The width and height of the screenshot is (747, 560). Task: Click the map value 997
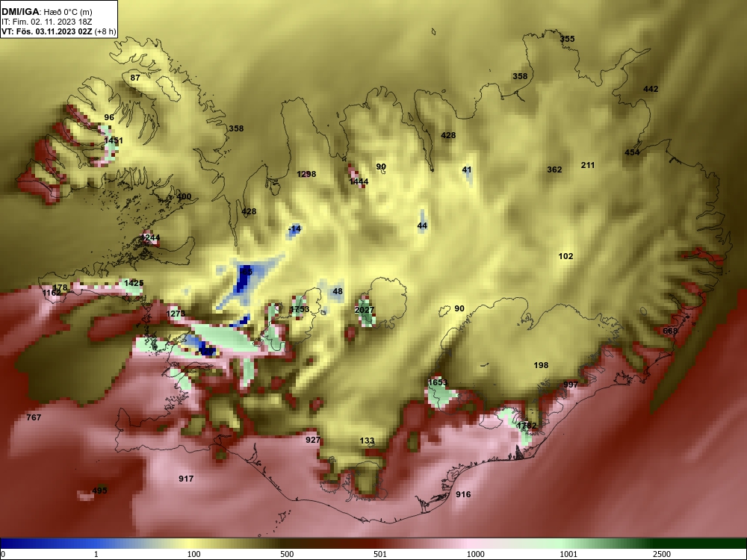[571, 385]
